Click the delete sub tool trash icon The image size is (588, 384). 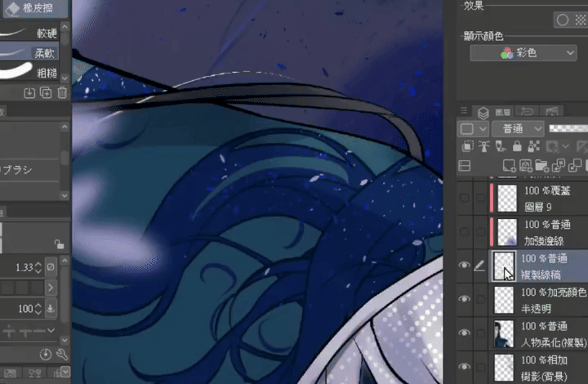point(62,92)
